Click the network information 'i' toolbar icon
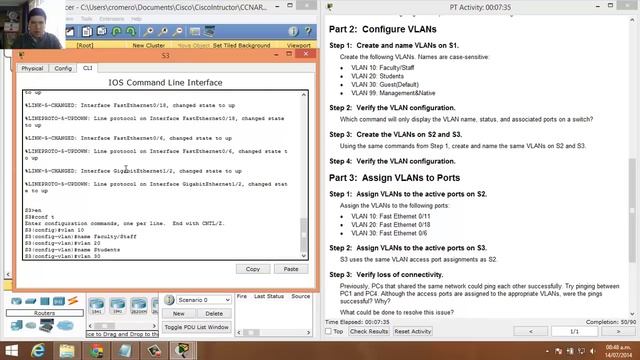 point(293,31)
